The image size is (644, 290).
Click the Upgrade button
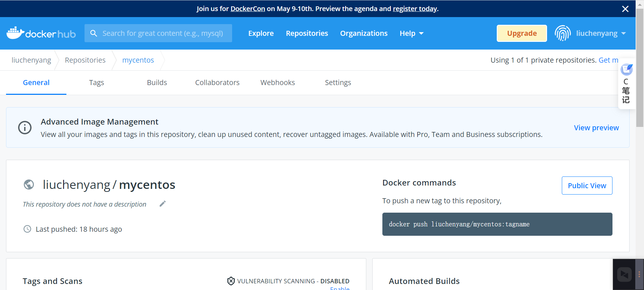point(522,33)
